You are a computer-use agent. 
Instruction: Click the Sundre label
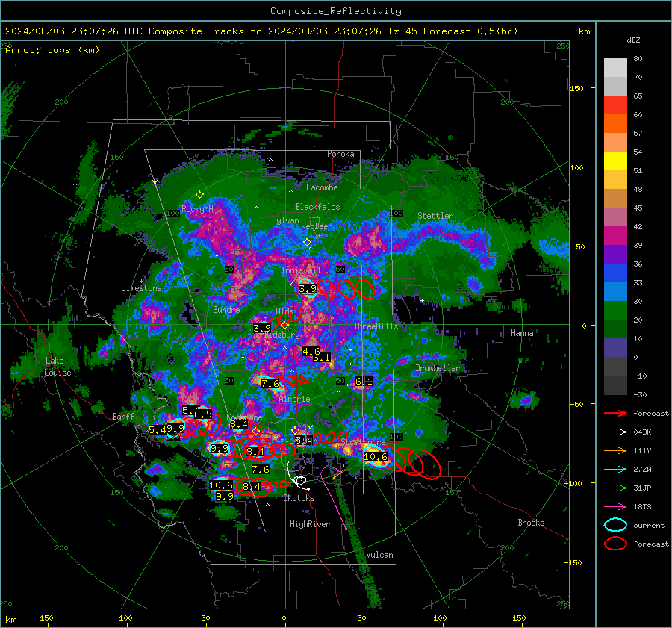click(226, 309)
